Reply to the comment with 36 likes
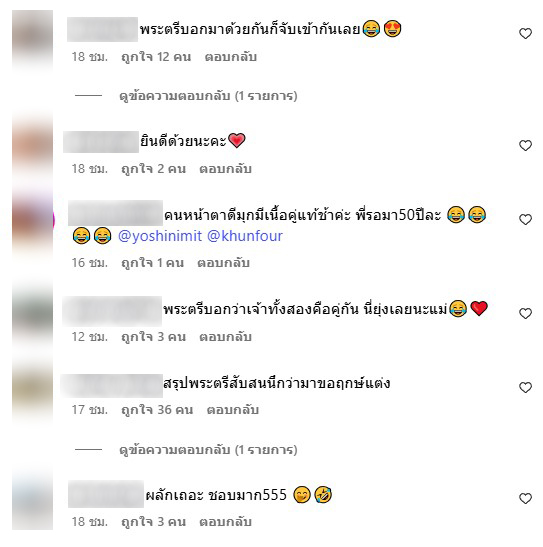Viewport: 543px width, 547px height. pyautogui.click(x=233, y=410)
